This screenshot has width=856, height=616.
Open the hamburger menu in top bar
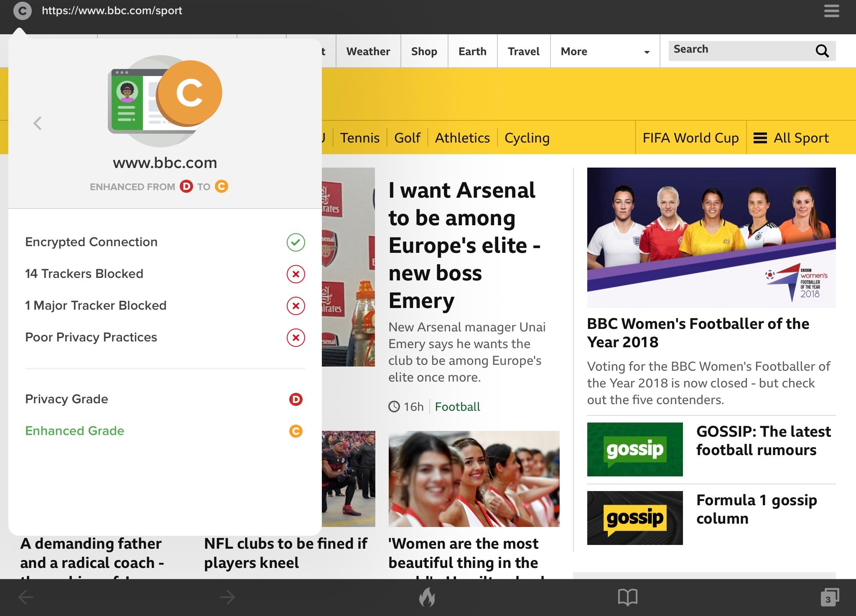(x=831, y=11)
